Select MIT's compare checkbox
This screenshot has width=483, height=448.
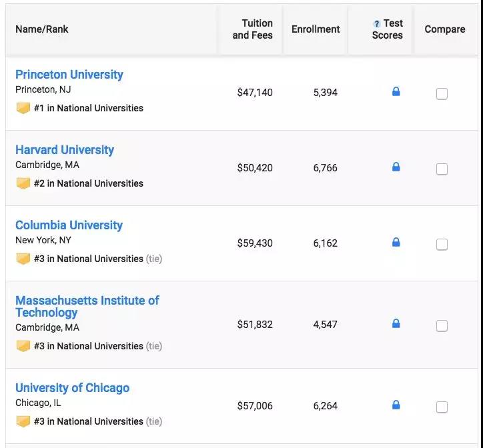point(442,326)
